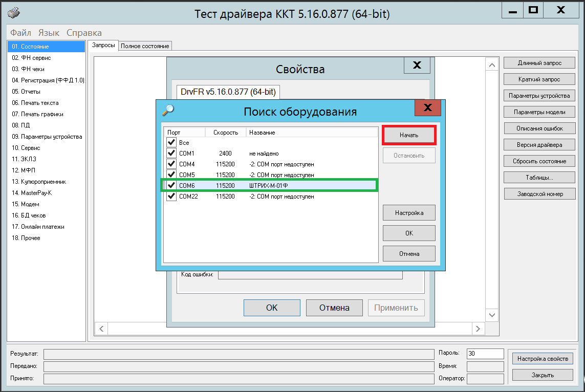Click the magnifier icon in search dialog title

[168, 110]
